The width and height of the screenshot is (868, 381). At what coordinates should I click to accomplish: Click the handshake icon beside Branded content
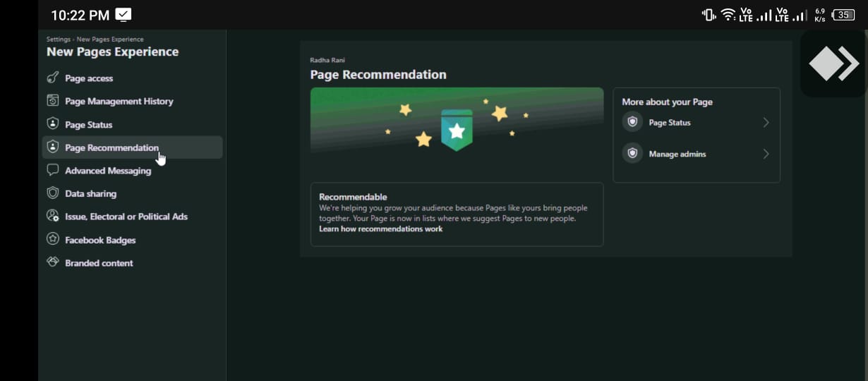coord(52,262)
